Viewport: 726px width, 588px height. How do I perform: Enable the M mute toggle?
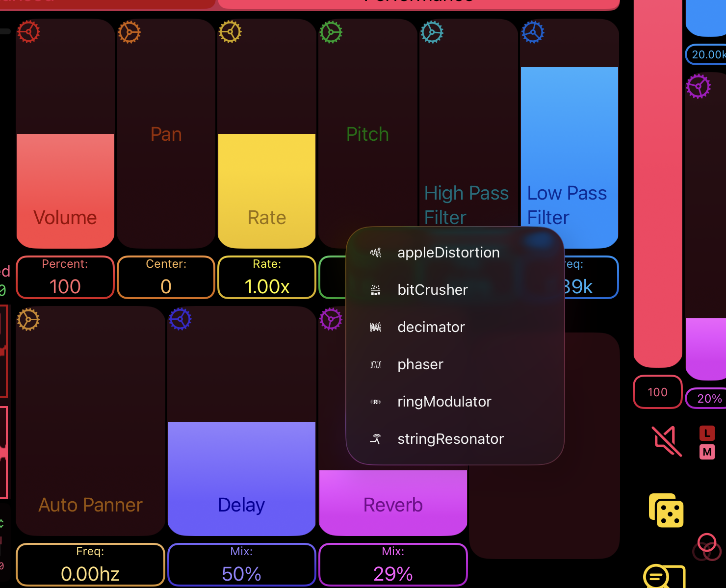coord(707,452)
